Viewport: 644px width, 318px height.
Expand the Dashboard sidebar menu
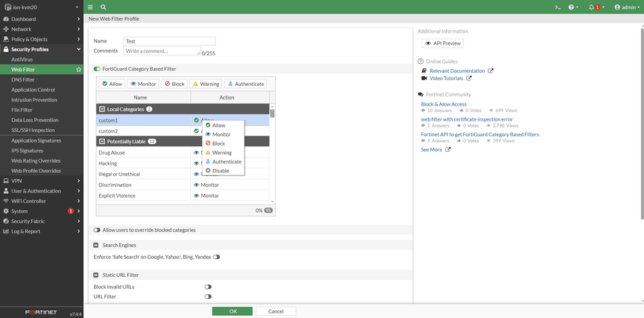click(78, 19)
